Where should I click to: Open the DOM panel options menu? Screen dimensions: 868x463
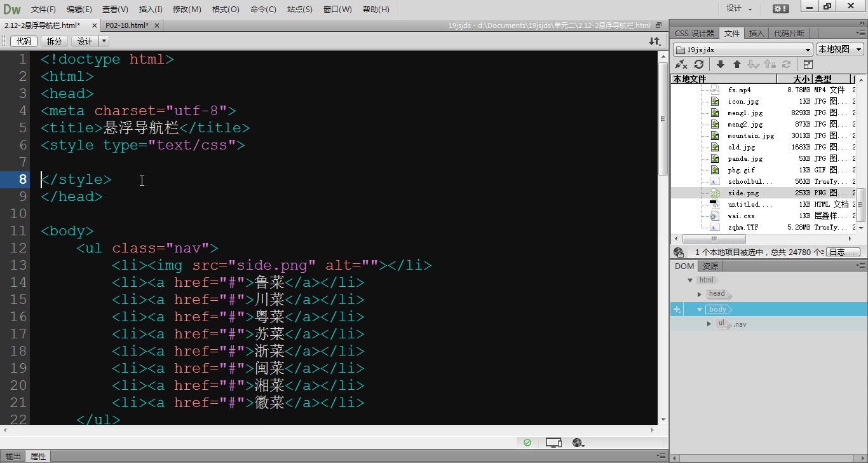tap(860, 266)
